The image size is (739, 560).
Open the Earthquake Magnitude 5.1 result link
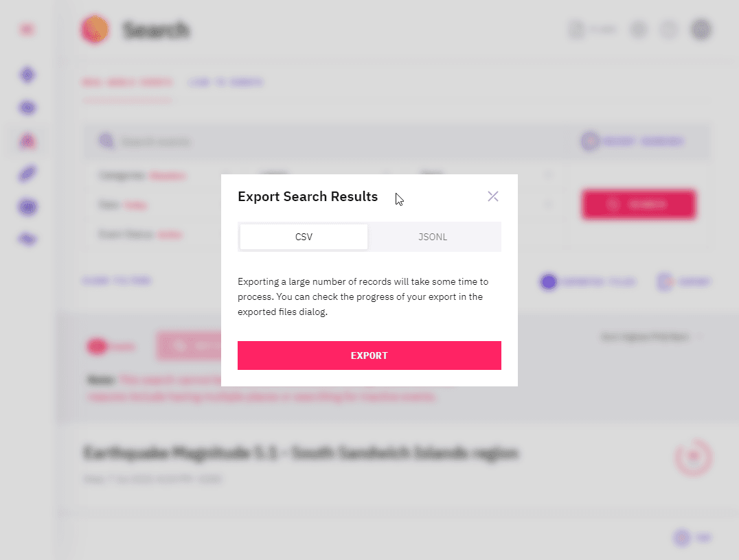302,453
